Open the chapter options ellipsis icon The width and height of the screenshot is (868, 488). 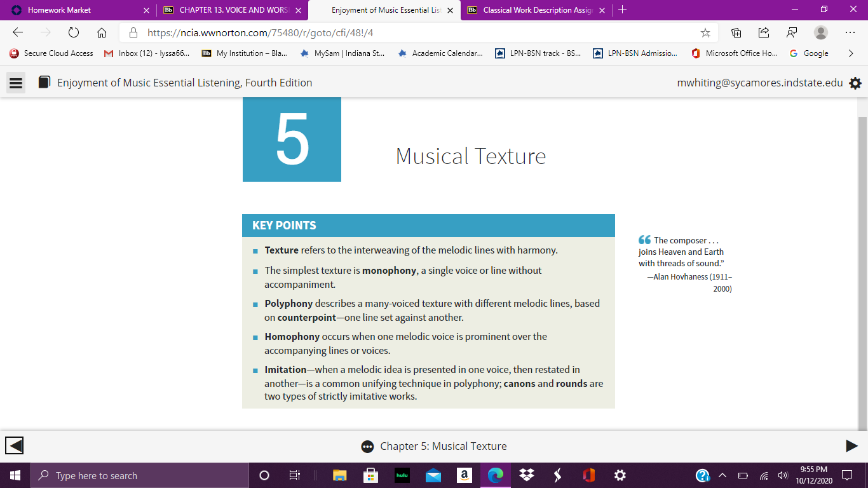[x=367, y=446]
